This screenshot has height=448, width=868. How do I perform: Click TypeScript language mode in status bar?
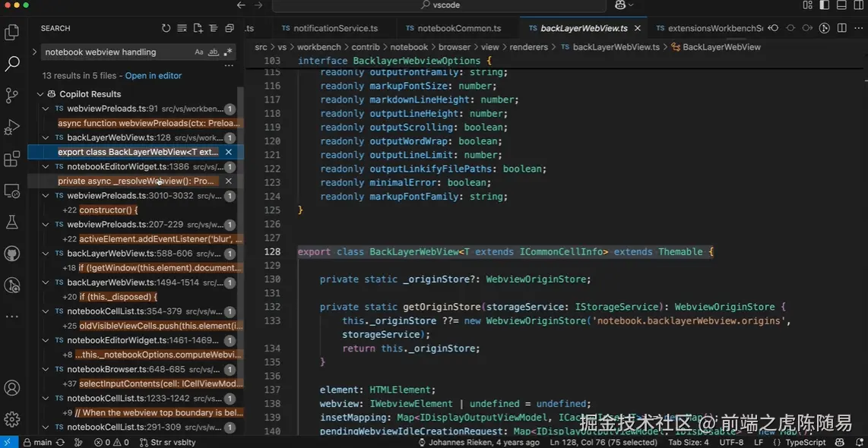(805, 442)
